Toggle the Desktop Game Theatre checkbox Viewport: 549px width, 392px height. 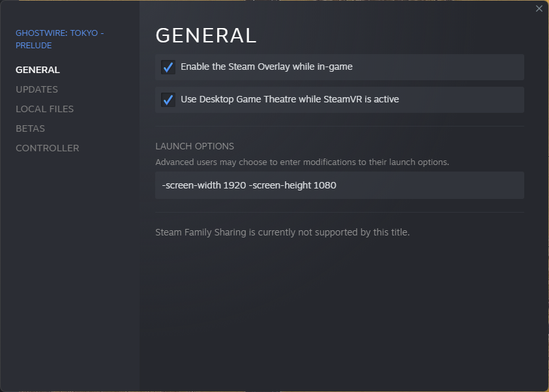[168, 100]
